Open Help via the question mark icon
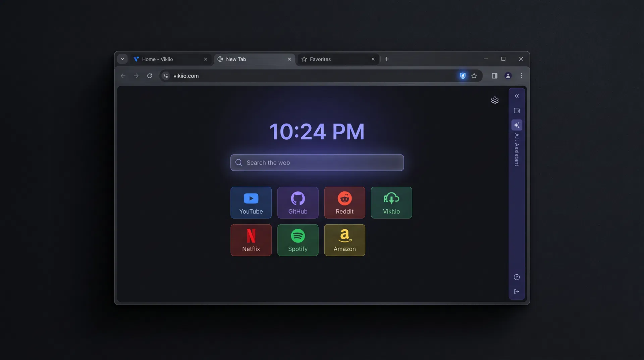Screen dimensions: 644x360 click(x=517, y=277)
